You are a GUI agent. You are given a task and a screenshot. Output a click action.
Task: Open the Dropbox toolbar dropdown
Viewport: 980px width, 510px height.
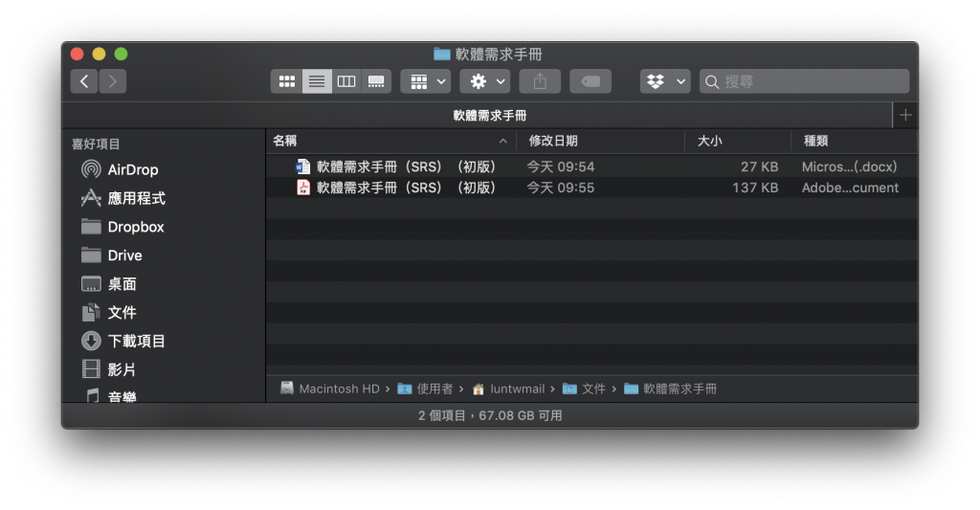click(x=665, y=81)
